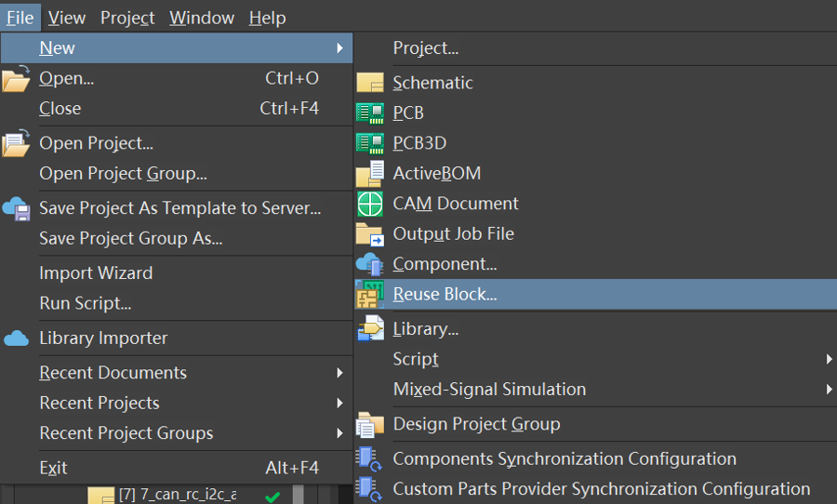This screenshot has width=837, height=504.
Task: Choose Close from the File menu
Action: (x=177, y=109)
